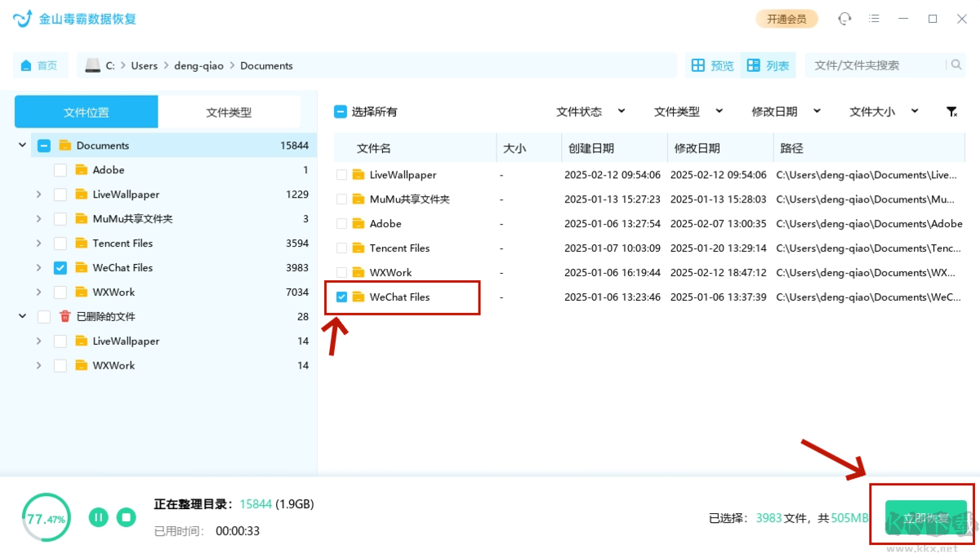Open the 修改日期 filter dropdown
The width and height of the screenshot is (980, 554).
click(x=786, y=112)
